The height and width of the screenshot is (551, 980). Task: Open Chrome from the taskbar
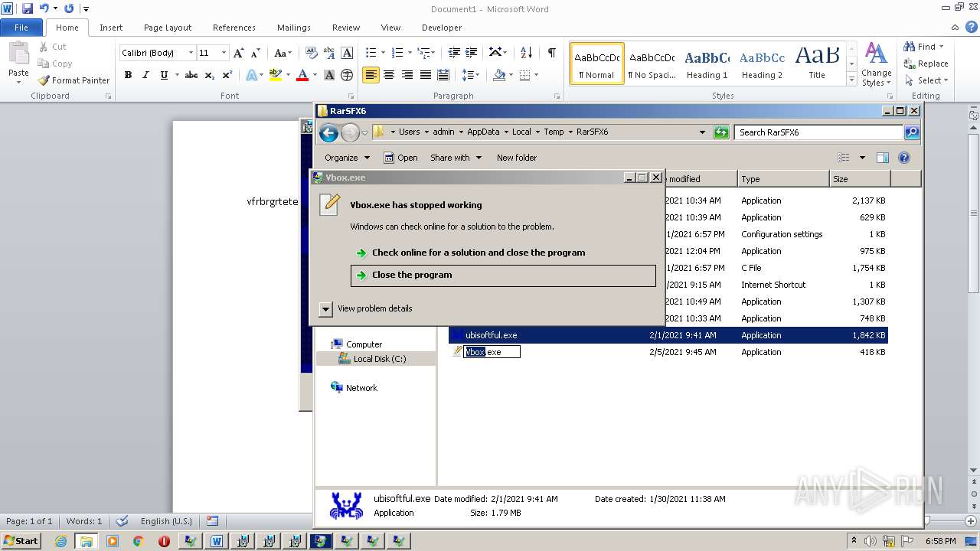[x=138, y=541]
